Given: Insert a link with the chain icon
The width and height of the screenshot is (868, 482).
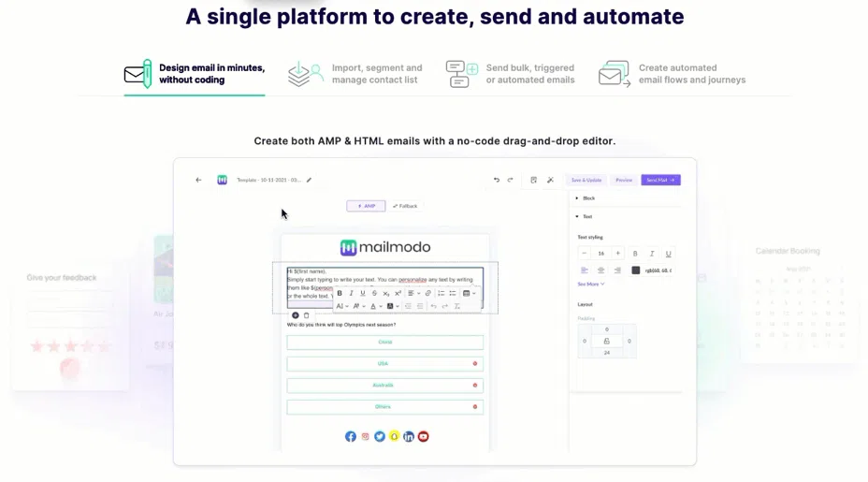Looking at the screenshot, I should point(427,294).
